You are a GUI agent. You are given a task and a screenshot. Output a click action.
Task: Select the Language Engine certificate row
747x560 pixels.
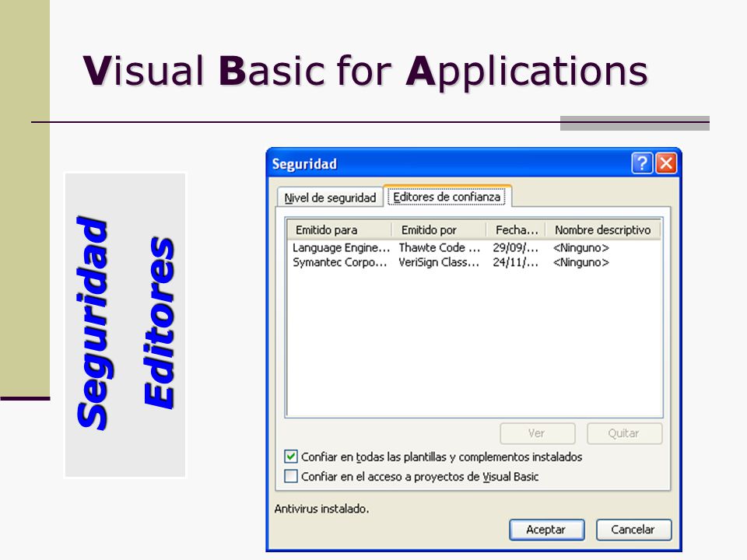474,247
